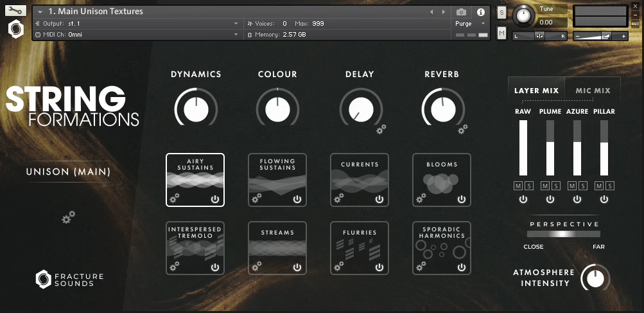Open the Purge dropdown menu

(470, 23)
